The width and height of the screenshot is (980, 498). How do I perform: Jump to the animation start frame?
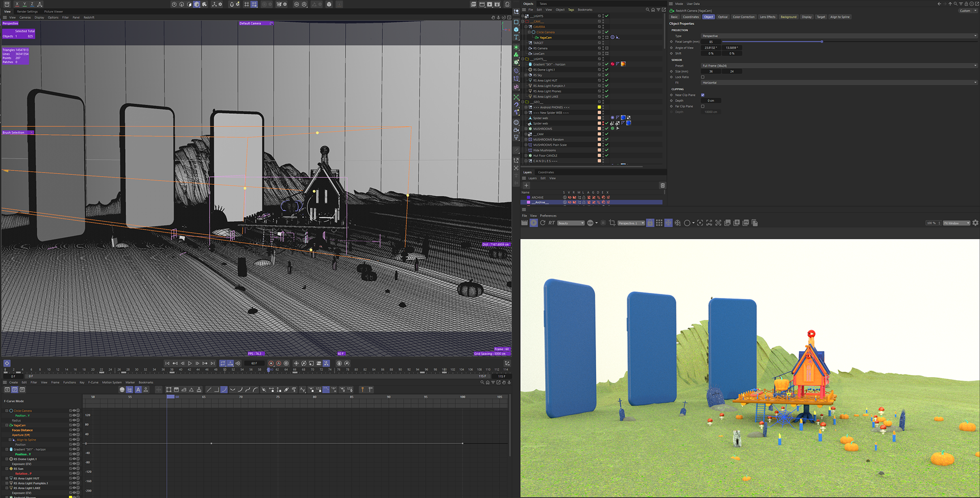[167, 363]
